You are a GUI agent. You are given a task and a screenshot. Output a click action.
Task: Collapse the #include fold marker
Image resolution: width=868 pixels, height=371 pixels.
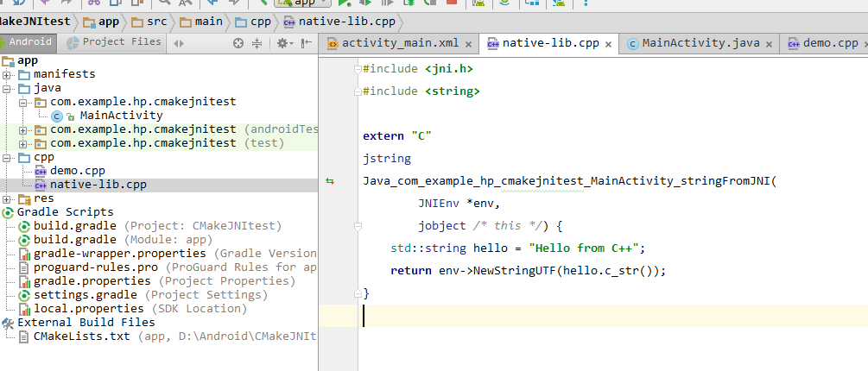tap(358, 69)
